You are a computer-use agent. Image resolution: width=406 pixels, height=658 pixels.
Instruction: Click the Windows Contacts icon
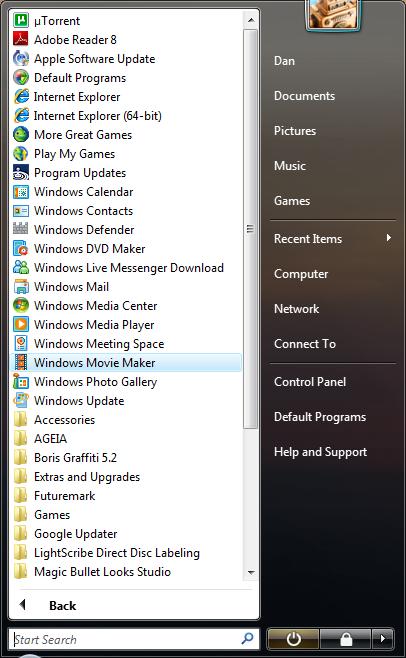click(x=21, y=210)
